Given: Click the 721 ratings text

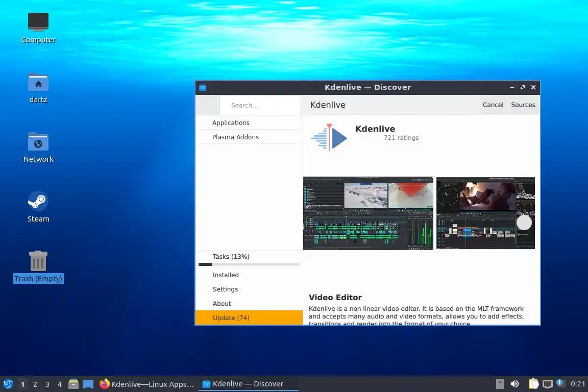Looking at the screenshot, I should pyautogui.click(x=401, y=138).
